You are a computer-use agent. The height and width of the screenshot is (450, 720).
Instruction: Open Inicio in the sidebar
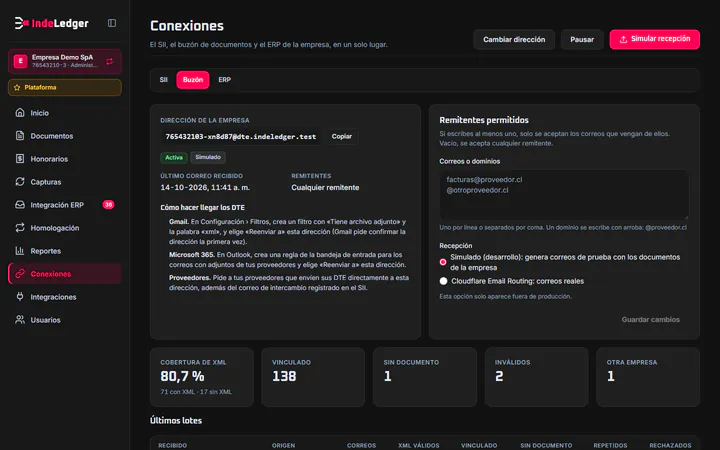65,112
